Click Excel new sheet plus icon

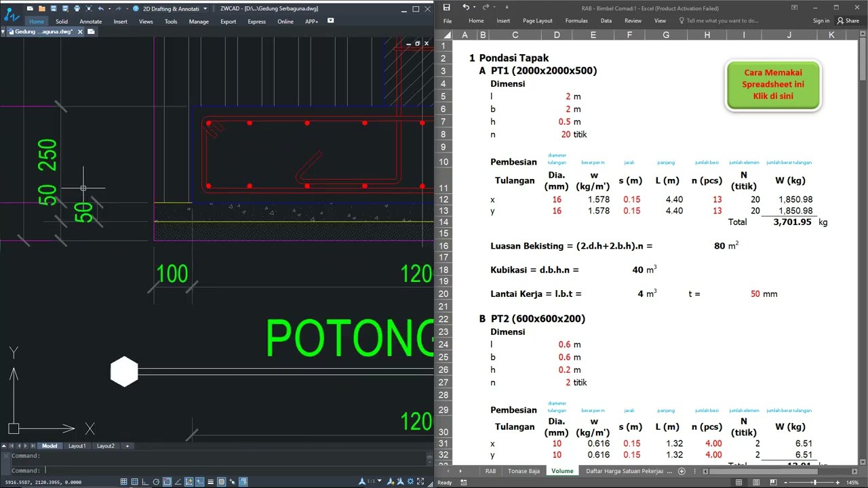(x=682, y=471)
